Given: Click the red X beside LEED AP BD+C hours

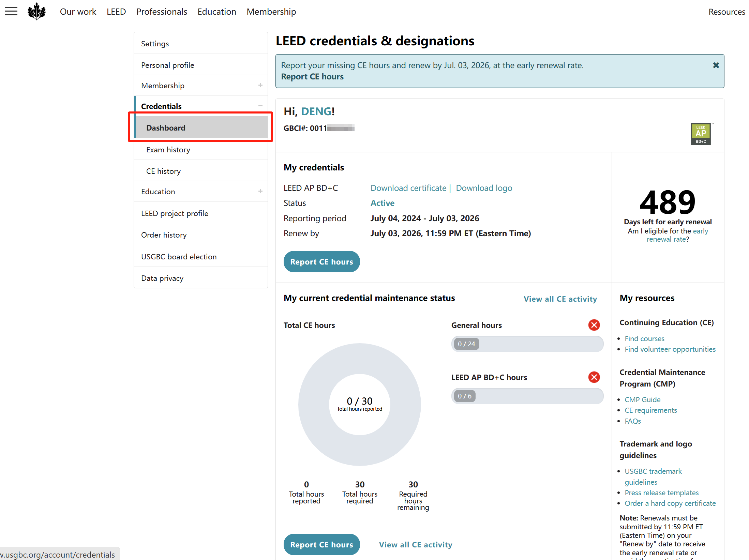Looking at the screenshot, I should point(594,377).
